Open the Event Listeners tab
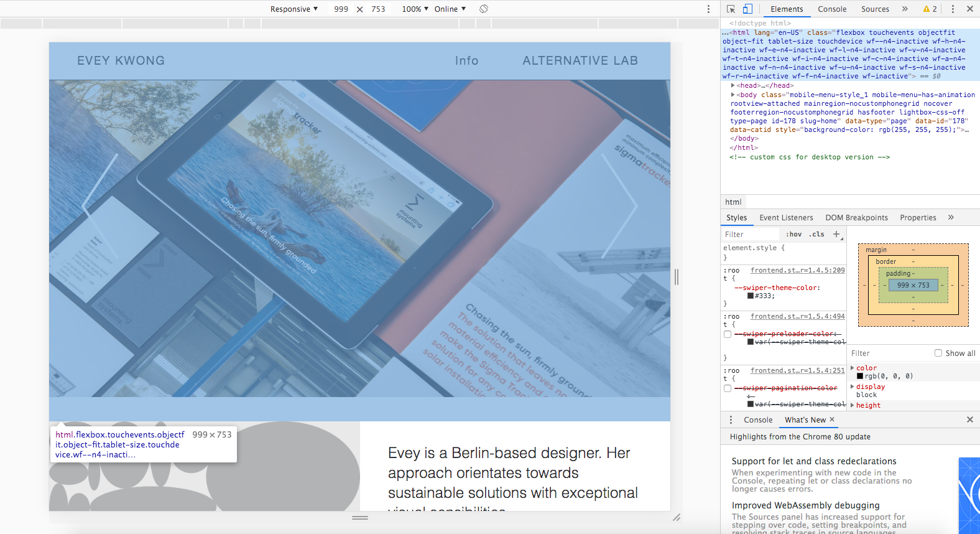 [786, 217]
